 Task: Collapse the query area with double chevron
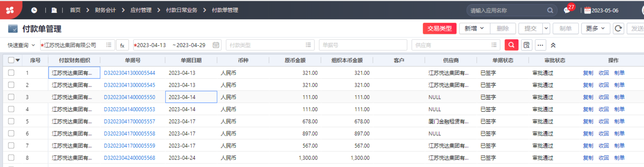pos(553,45)
